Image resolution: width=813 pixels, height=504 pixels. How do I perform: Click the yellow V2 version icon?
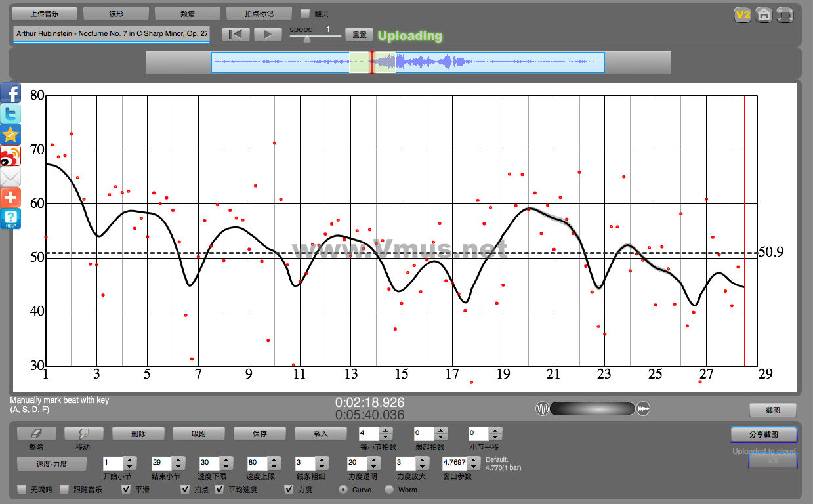(x=742, y=15)
